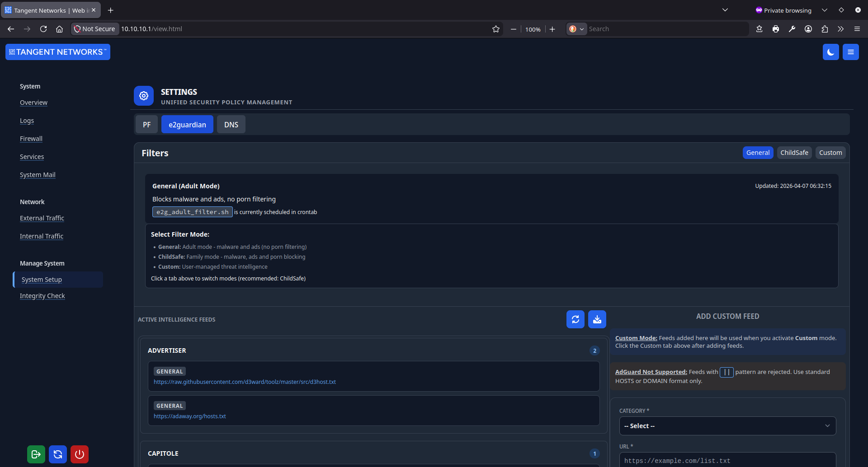Activate the Custom filter mode
Screen dimensions: 868x467
[830, 153]
